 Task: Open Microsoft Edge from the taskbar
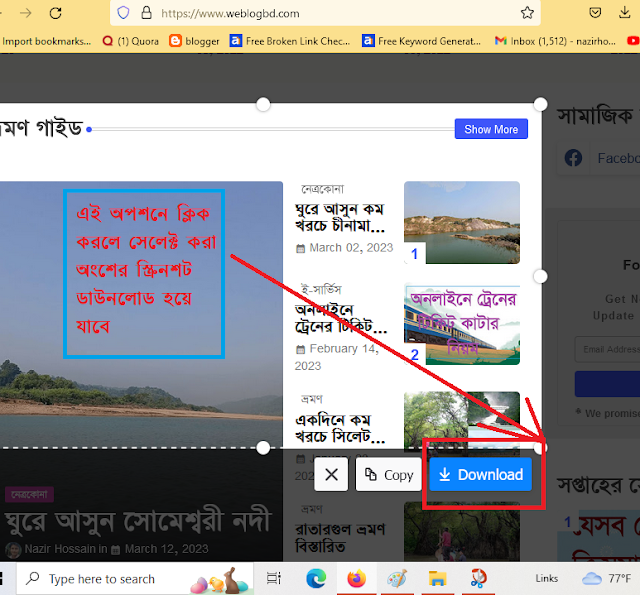[x=316, y=578]
